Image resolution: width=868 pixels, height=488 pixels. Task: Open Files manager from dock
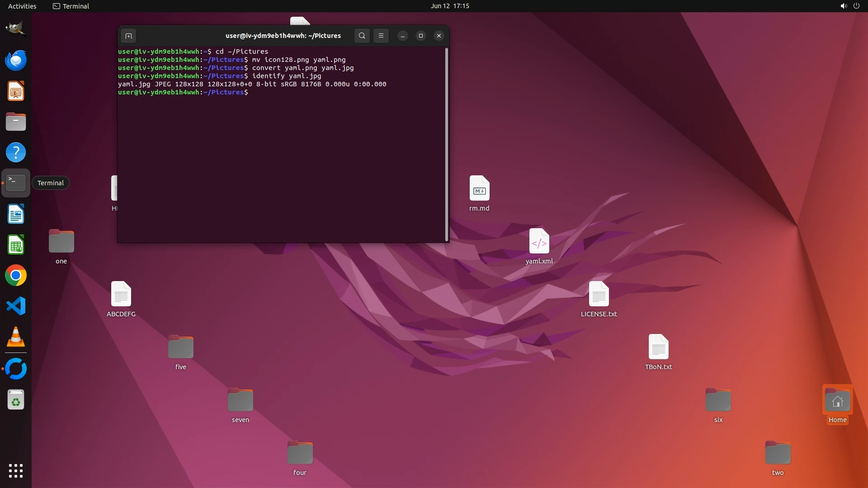pyautogui.click(x=15, y=122)
